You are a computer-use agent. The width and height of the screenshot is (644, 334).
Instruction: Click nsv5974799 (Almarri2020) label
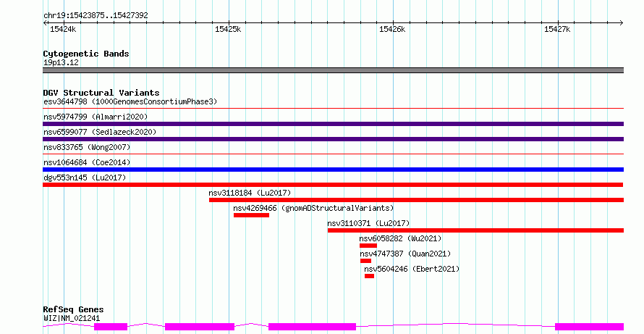[96, 117]
